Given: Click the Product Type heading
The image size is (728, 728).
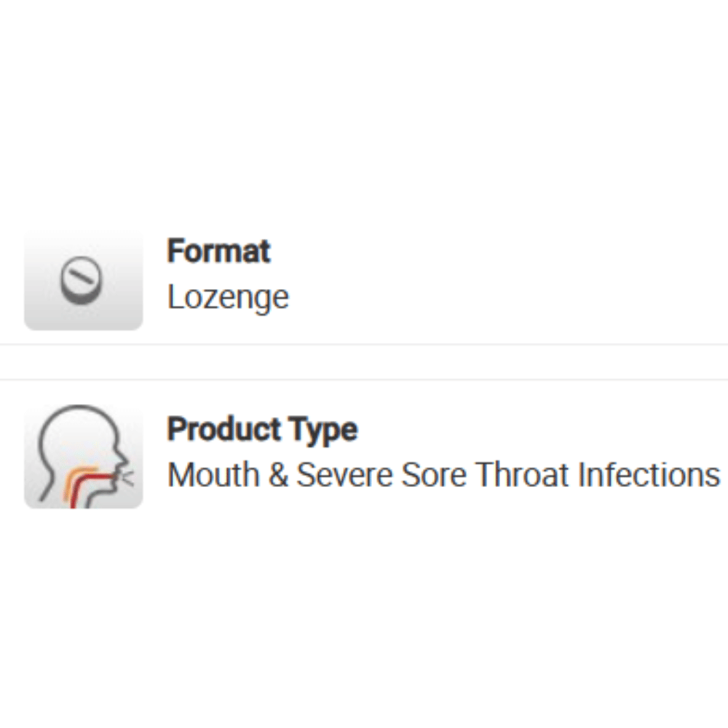Looking at the screenshot, I should tap(262, 430).
